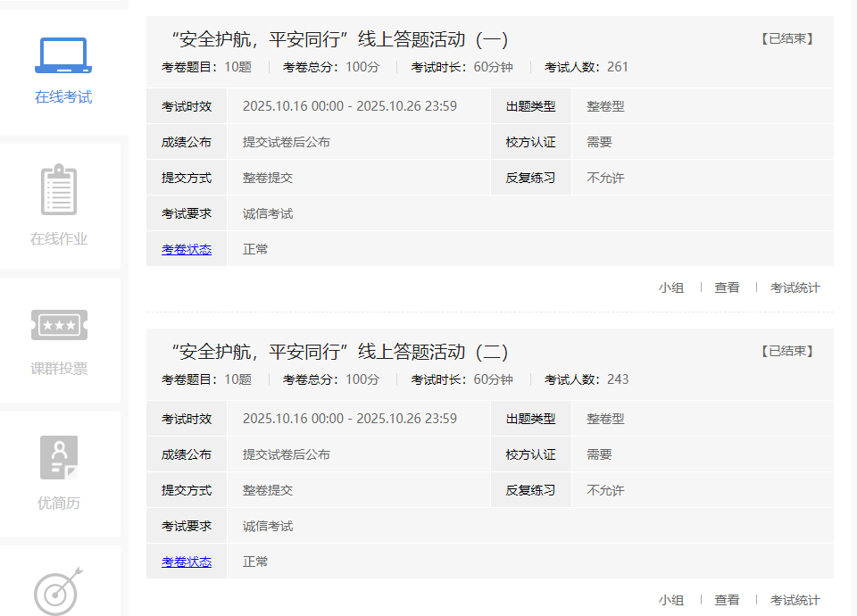
Task: Click 查看 for answer activity (一)
Action: pyautogui.click(x=727, y=287)
